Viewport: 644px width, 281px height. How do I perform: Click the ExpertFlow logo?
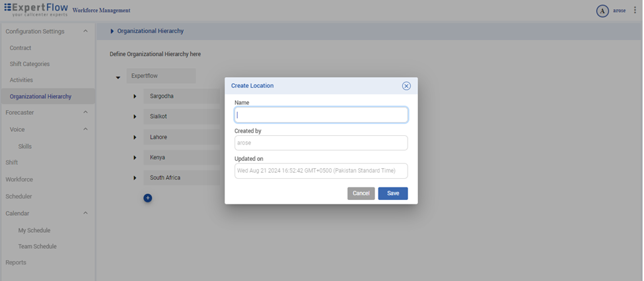point(35,10)
